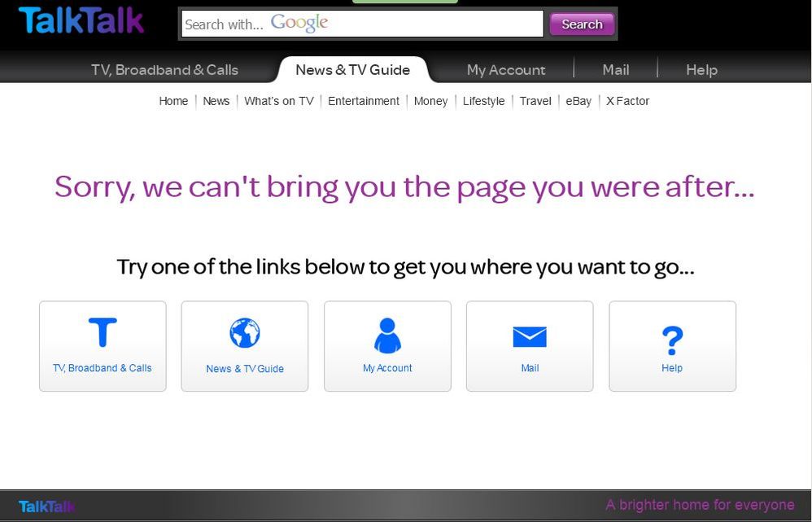Image resolution: width=812 pixels, height=522 pixels.
Task: Follow the My Account text link in the card
Action: (x=387, y=368)
